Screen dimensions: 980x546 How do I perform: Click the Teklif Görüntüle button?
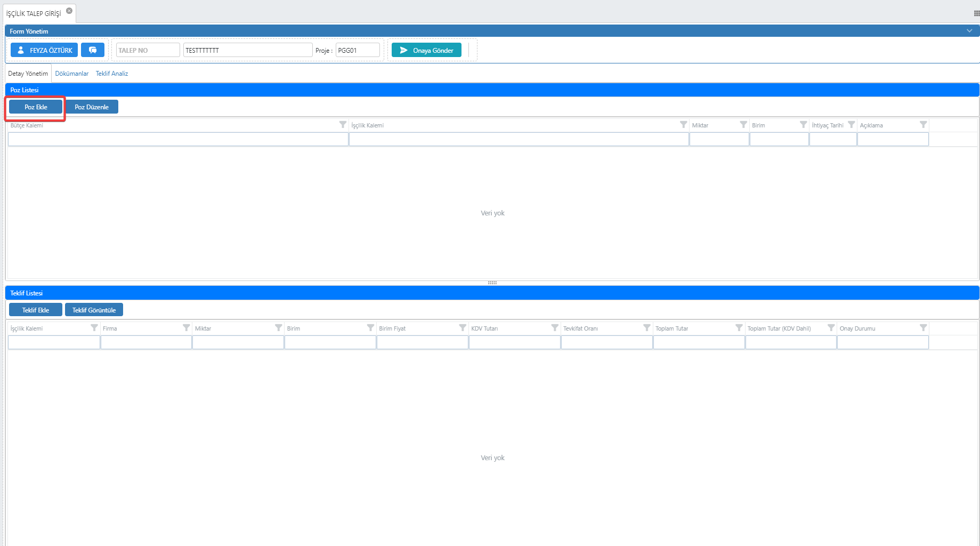point(94,310)
